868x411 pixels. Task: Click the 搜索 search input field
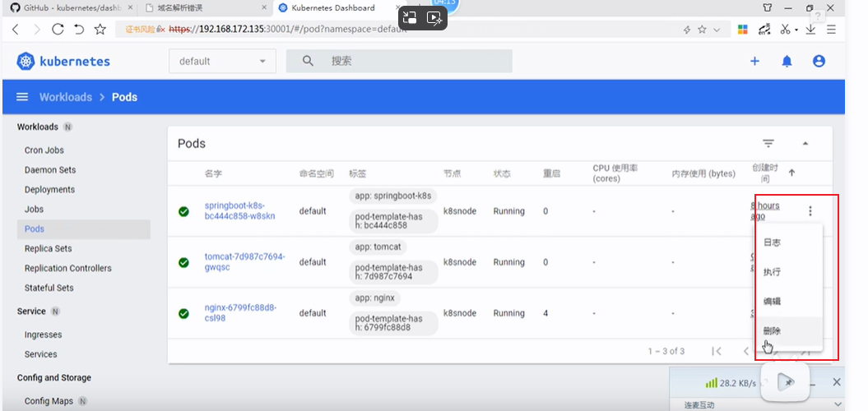tap(399, 61)
